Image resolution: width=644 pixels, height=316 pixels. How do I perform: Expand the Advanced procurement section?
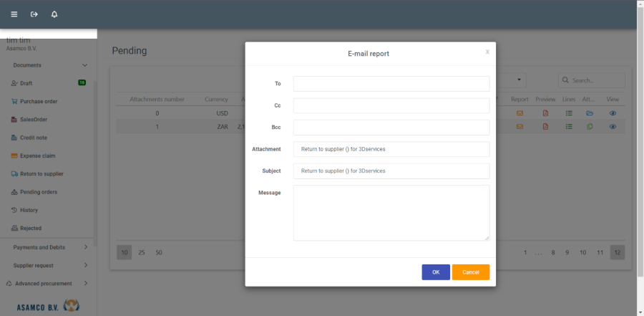click(85, 284)
